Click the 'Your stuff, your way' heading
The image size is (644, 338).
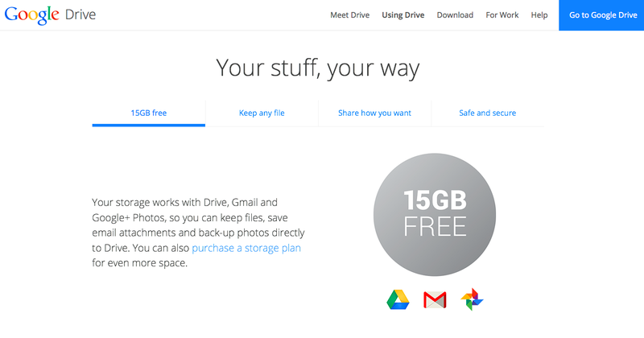pyautogui.click(x=318, y=68)
